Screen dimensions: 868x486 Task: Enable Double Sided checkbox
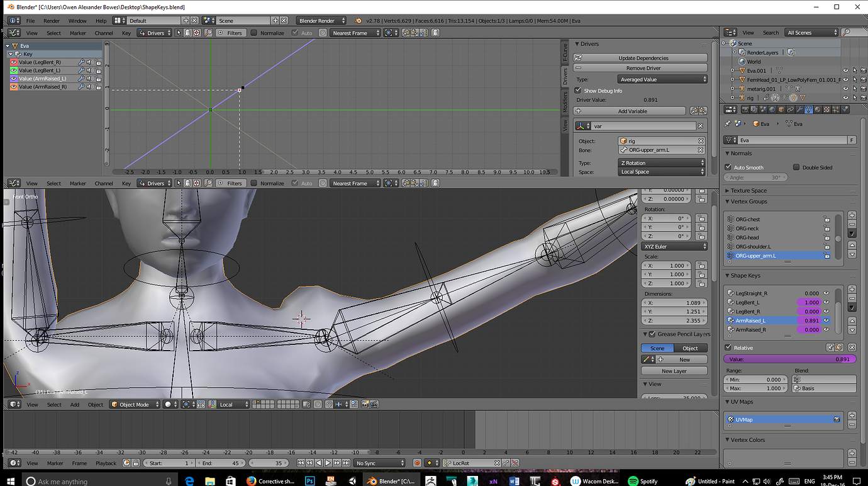[x=796, y=167]
